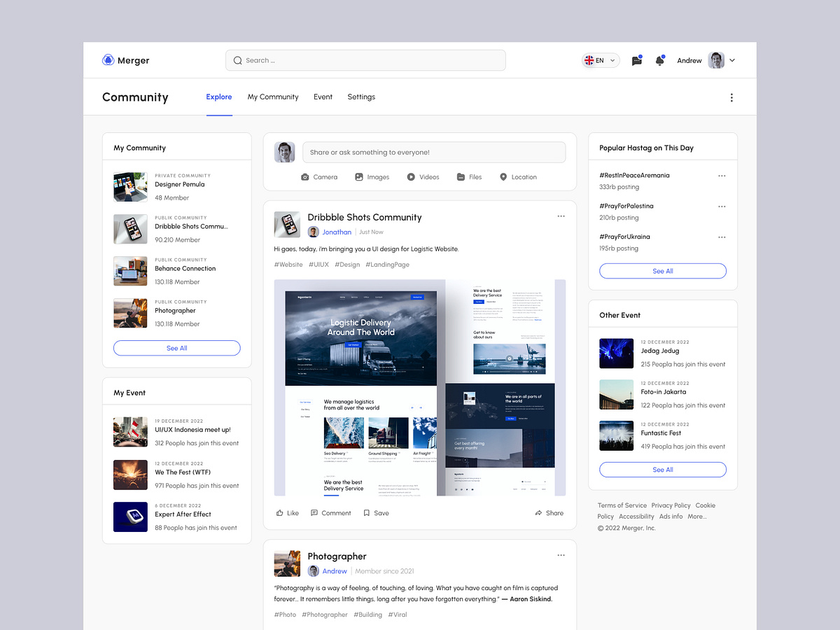Switch to the My Community tab
This screenshot has width=840, height=630.
pyautogui.click(x=273, y=97)
